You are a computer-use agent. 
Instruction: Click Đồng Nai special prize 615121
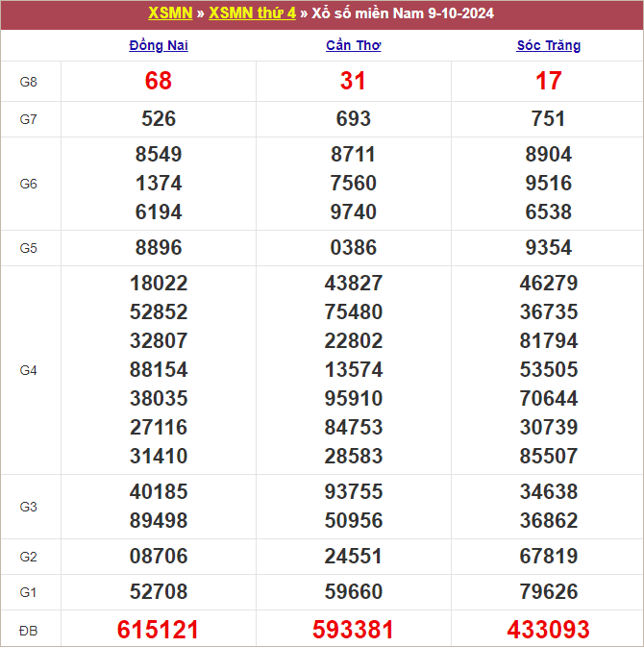pos(159,630)
